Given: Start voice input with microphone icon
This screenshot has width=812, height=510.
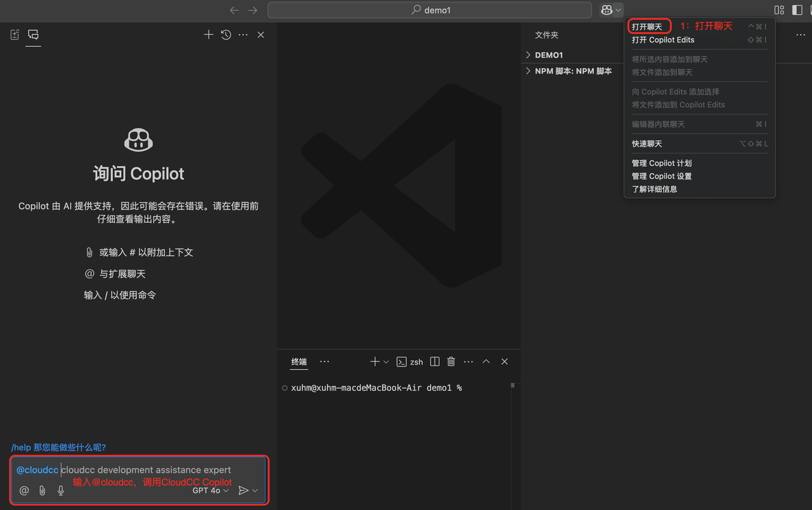Looking at the screenshot, I should point(61,490).
